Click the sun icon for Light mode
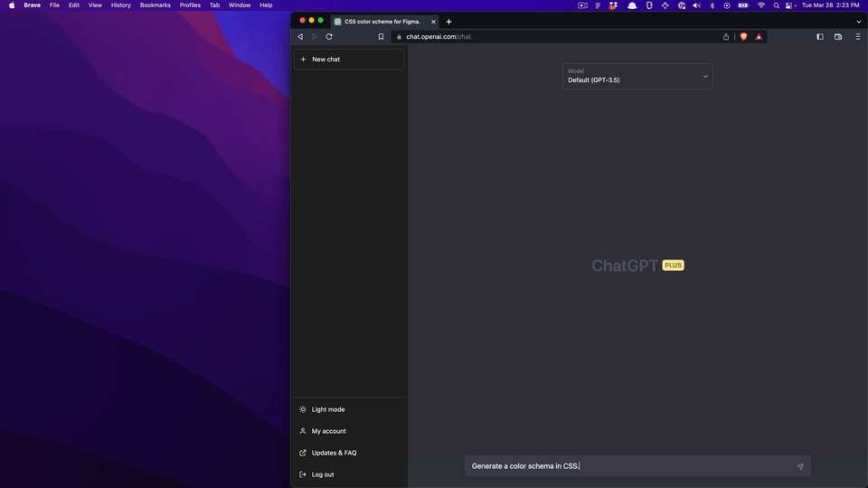Image resolution: width=868 pixels, height=488 pixels. (303, 409)
